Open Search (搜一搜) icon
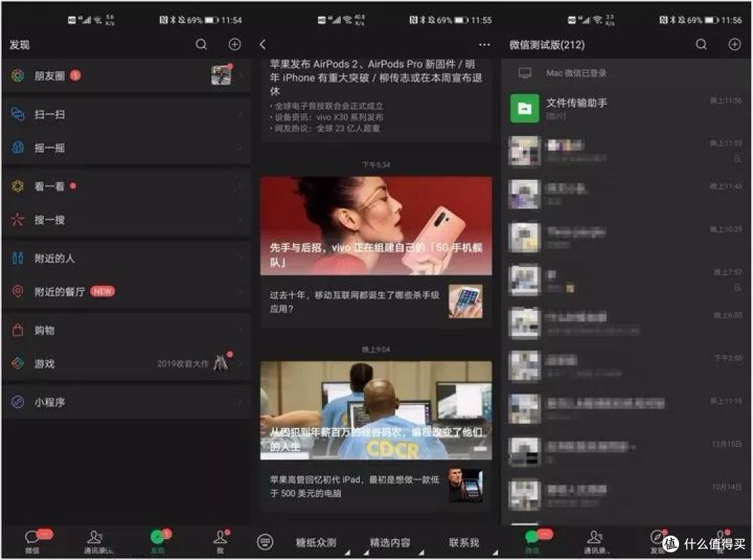The image size is (753, 560). click(17, 220)
